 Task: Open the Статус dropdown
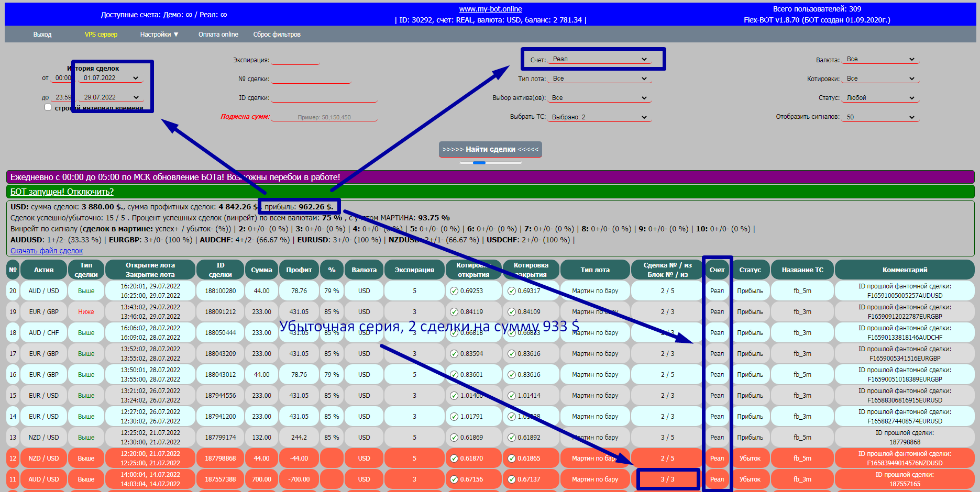880,98
